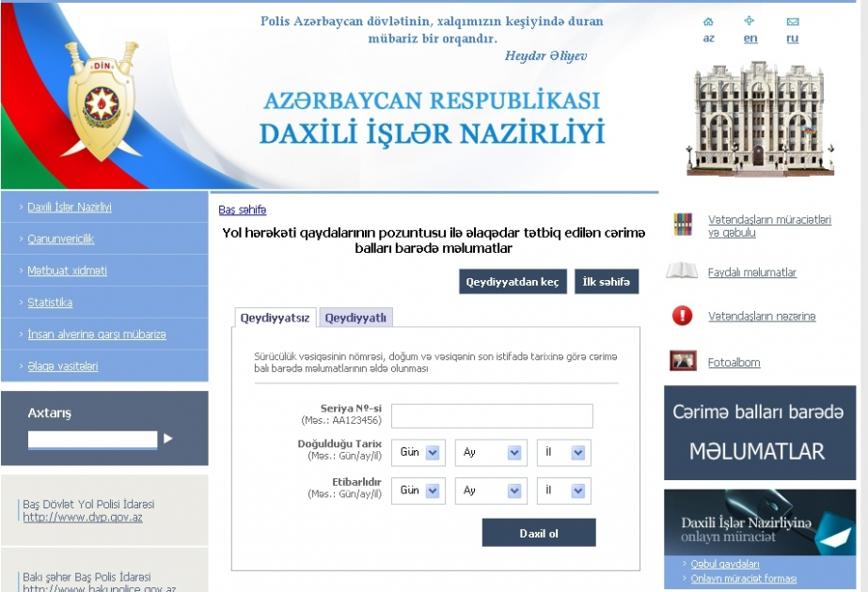The image size is (868, 592).
Task: Click the Bakı şəhər Baş Polis İdarəsi text
Action: pyautogui.click(x=87, y=577)
